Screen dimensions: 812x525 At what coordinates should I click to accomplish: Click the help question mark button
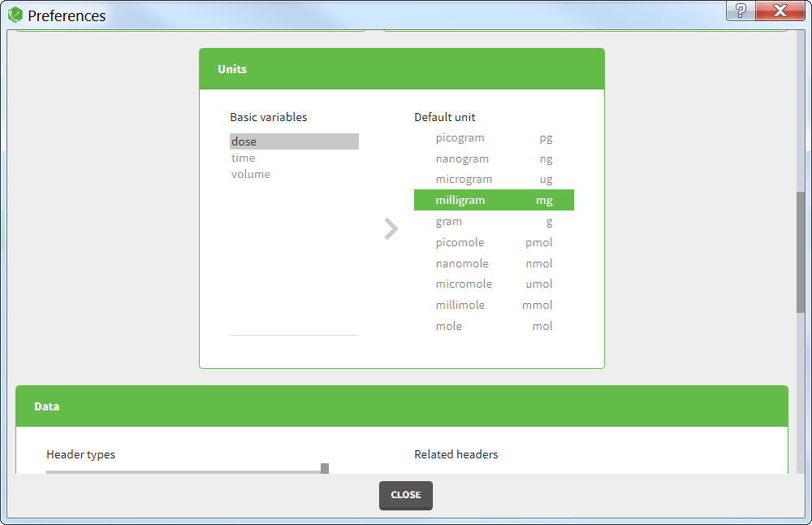point(741,11)
